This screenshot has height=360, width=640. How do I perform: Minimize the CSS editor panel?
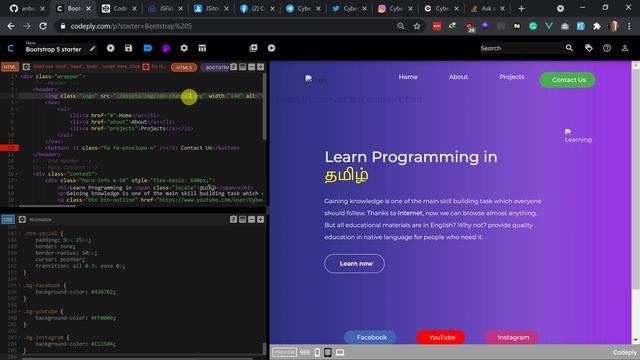pyautogui.click(x=251, y=220)
